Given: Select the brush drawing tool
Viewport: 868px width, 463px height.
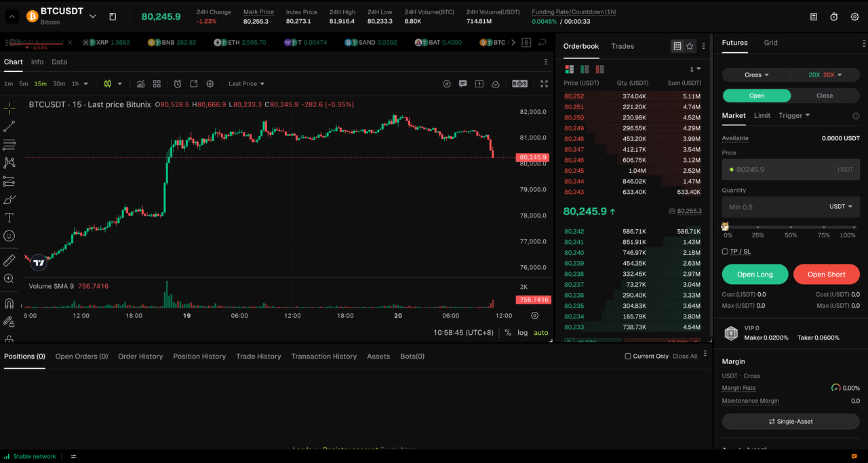Looking at the screenshot, I should 9,199.
